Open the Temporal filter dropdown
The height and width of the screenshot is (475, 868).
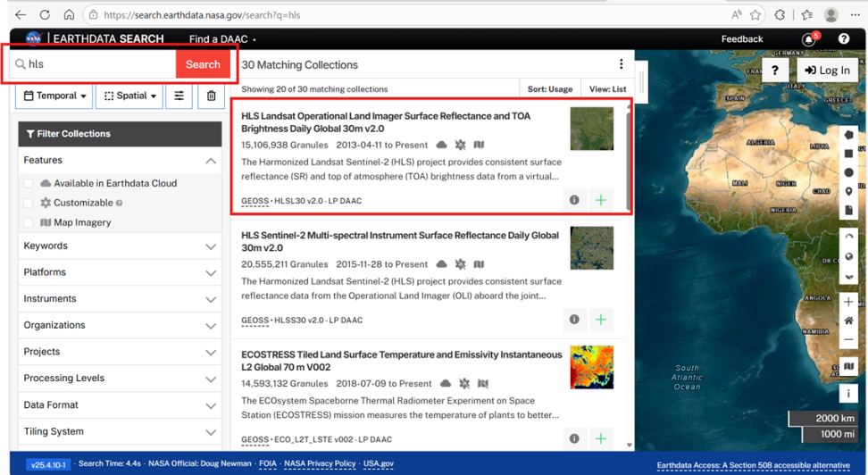(54, 96)
